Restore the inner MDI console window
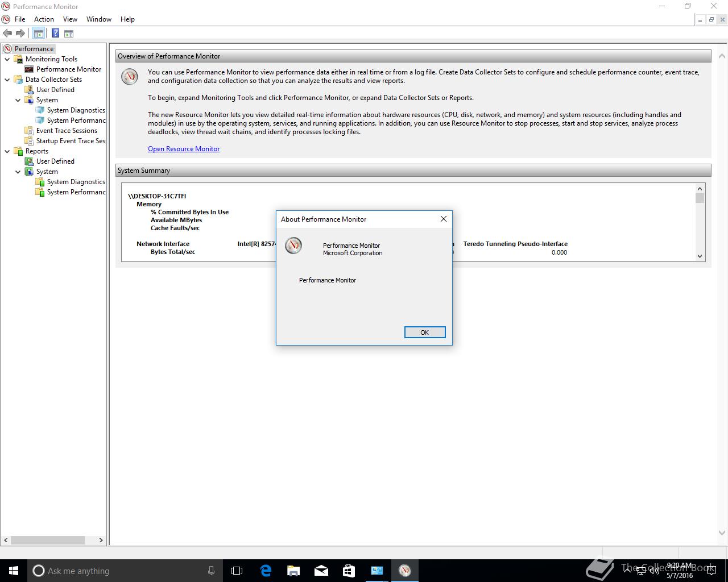 point(711,19)
